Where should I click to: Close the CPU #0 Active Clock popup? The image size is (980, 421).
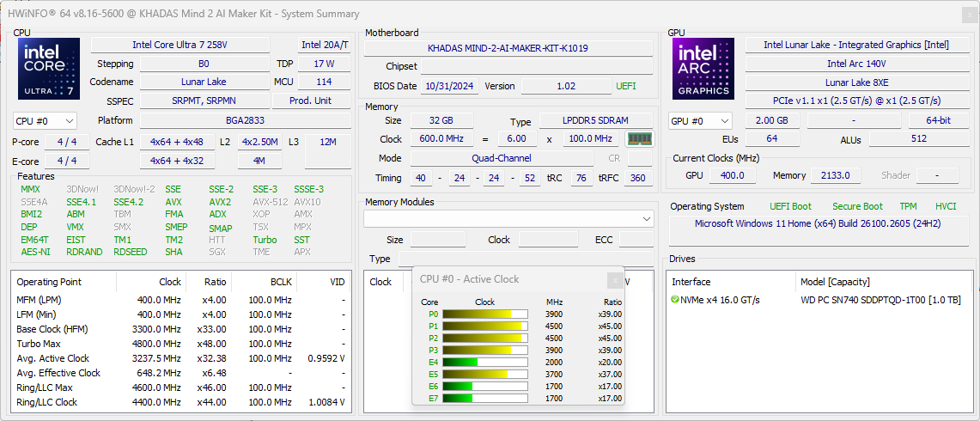(615, 279)
